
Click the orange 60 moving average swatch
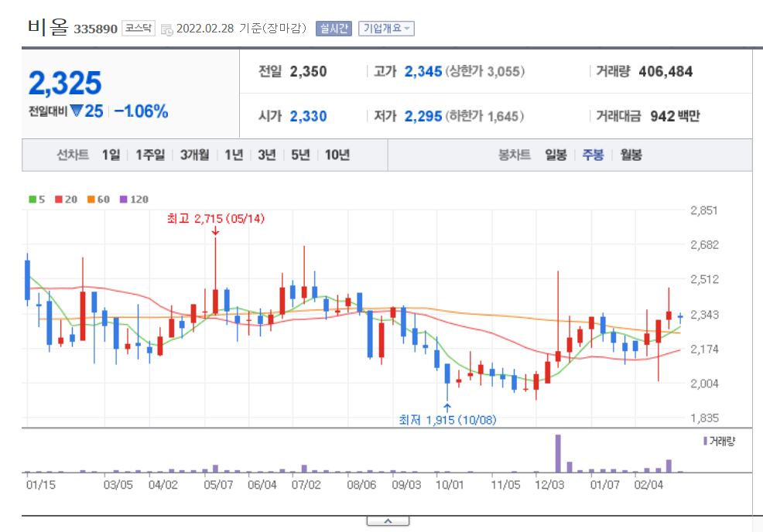91,199
